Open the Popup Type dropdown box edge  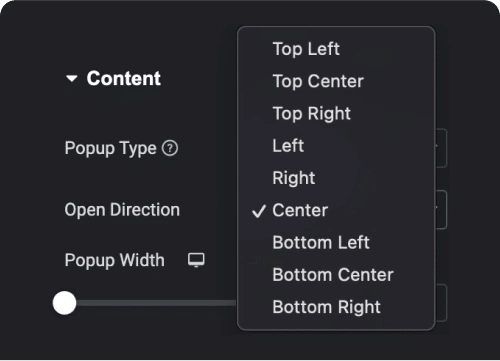[x=441, y=148]
